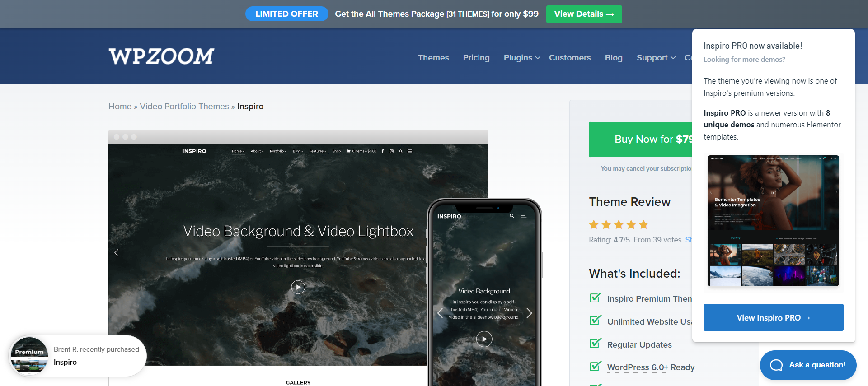The width and height of the screenshot is (868, 386).
Task: Advance to next slide on phone preview
Action: point(529,313)
